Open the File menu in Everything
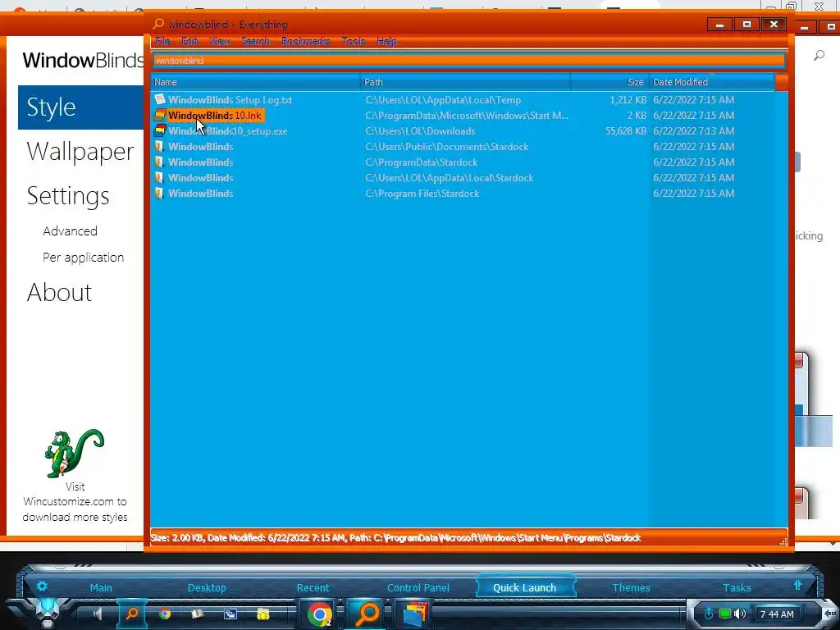The height and width of the screenshot is (630, 840). pyautogui.click(x=162, y=41)
